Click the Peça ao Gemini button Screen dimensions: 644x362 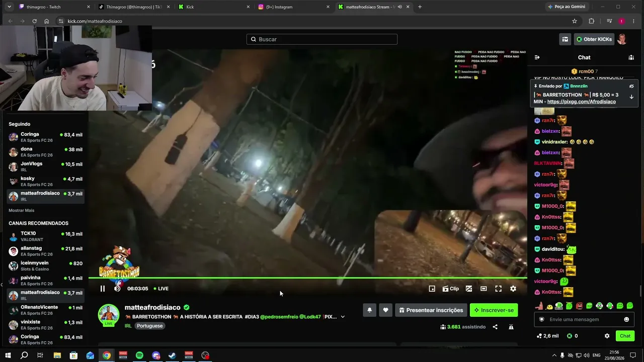point(567,7)
